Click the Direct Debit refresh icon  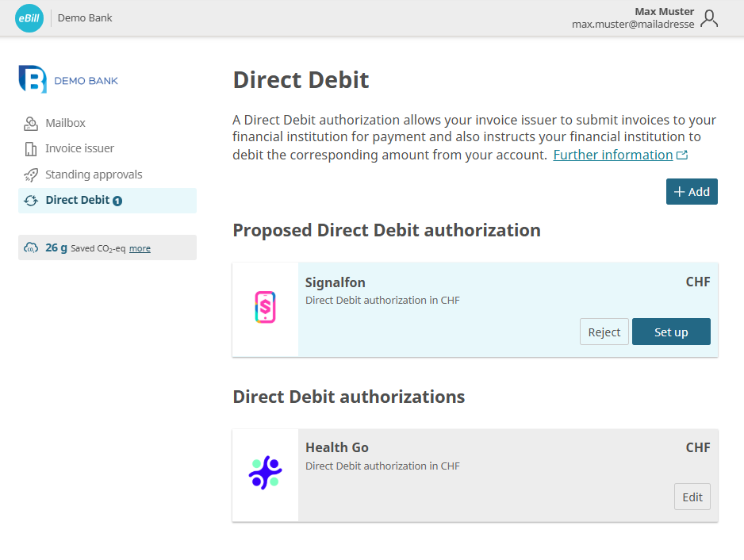30,200
